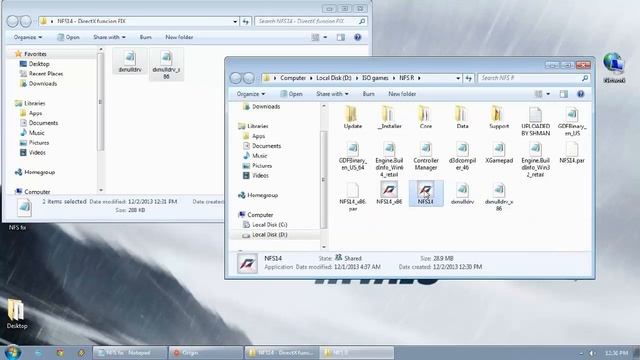Click Local Disk (D:) breadcrumb in address bar
The height and width of the screenshot is (360, 640).
pos(334,78)
